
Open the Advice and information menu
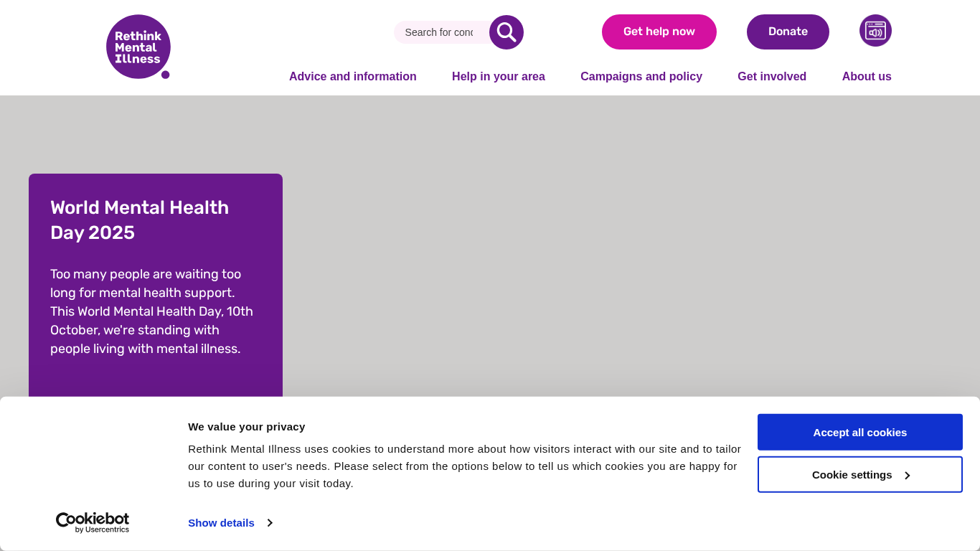[x=352, y=77]
